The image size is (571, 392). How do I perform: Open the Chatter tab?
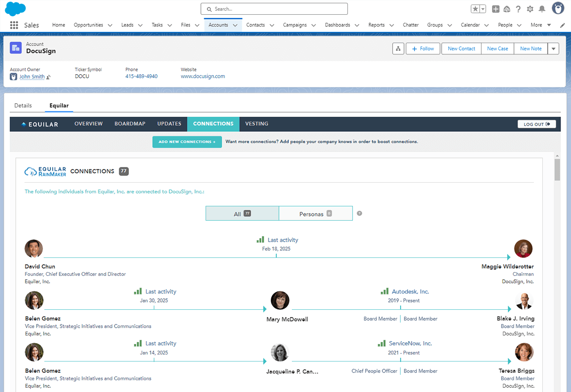(x=411, y=25)
